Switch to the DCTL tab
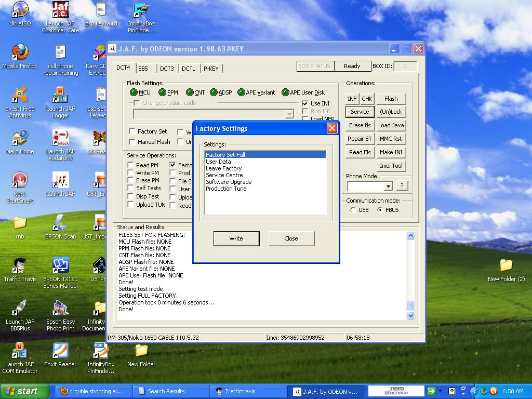This screenshot has height=399, width=532. point(188,68)
